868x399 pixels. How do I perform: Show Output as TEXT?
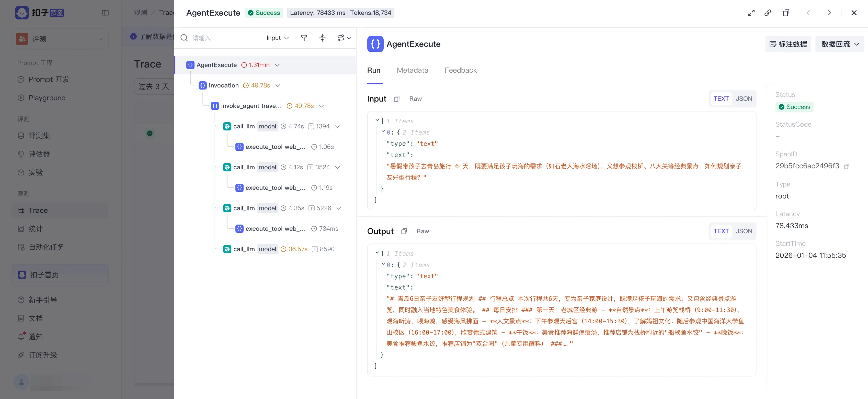[721, 231]
